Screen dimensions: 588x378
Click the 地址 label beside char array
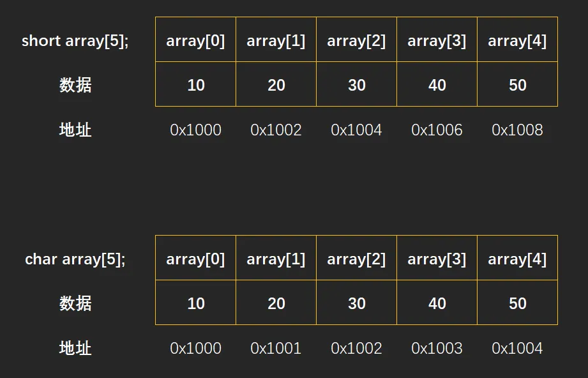point(75,349)
